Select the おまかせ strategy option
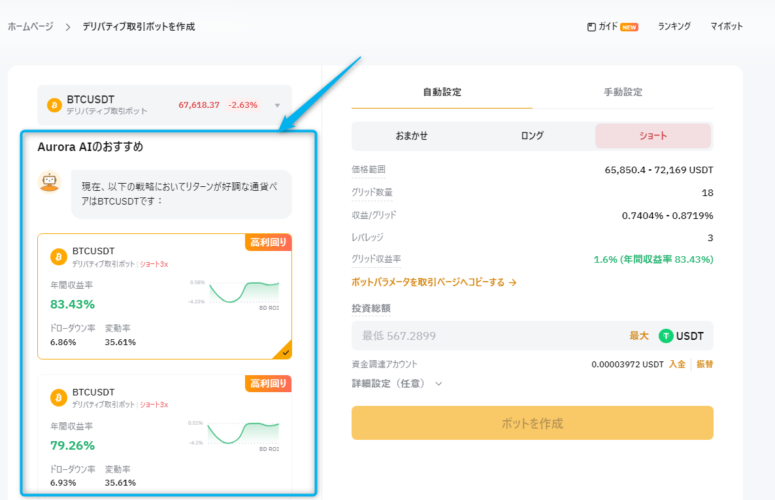This screenshot has width=775, height=500. tap(411, 136)
